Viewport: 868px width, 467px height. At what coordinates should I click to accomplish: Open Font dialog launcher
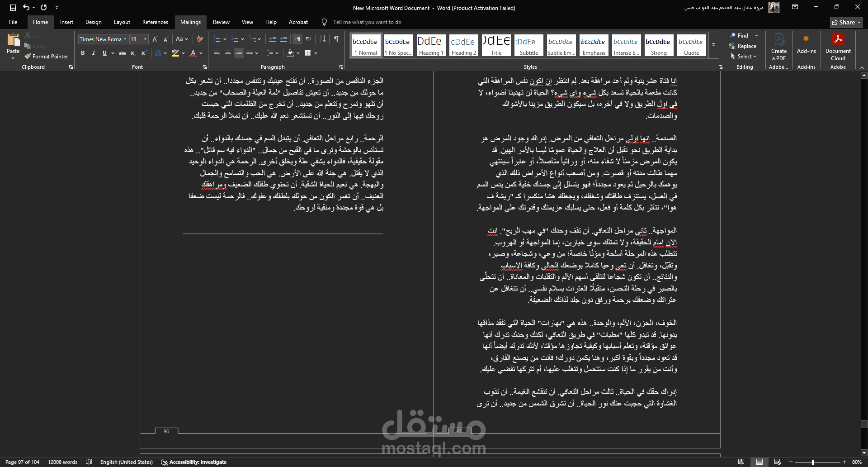[x=204, y=67]
